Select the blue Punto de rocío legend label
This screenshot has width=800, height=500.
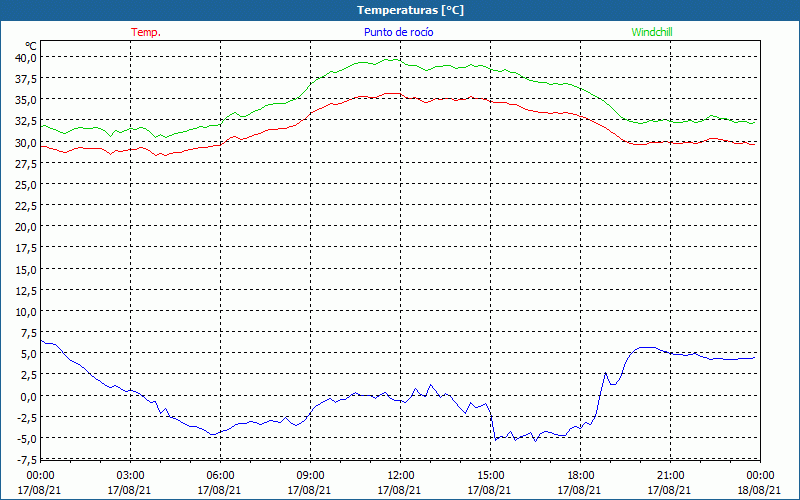(398, 32)
